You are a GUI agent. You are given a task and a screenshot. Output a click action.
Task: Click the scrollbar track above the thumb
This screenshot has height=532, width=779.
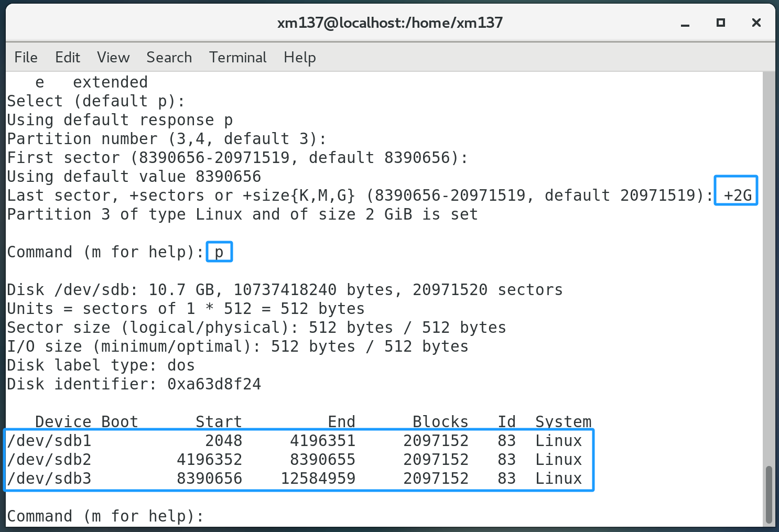[769, 262]
